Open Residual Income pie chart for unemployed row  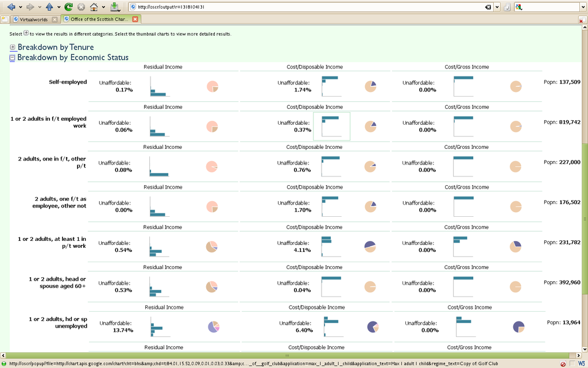214,327
